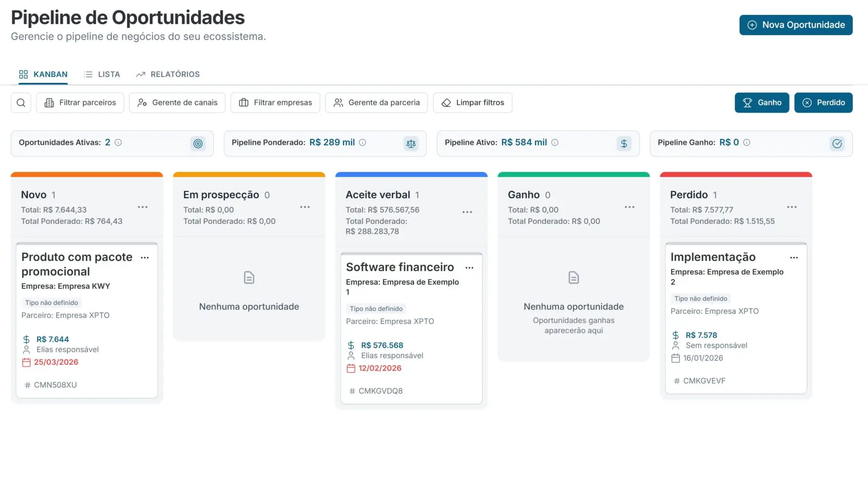
Task: Open the Software financeiro card title
Action: [x=400, y=267]
